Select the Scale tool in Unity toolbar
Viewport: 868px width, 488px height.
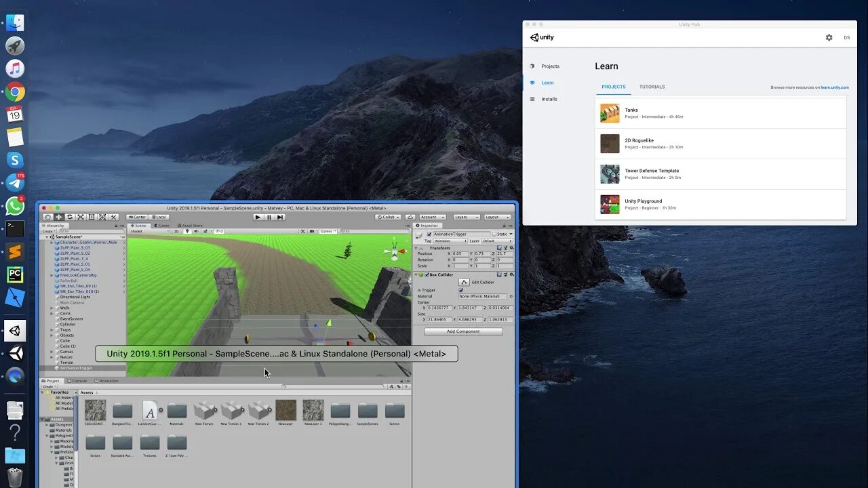[81, 217]
